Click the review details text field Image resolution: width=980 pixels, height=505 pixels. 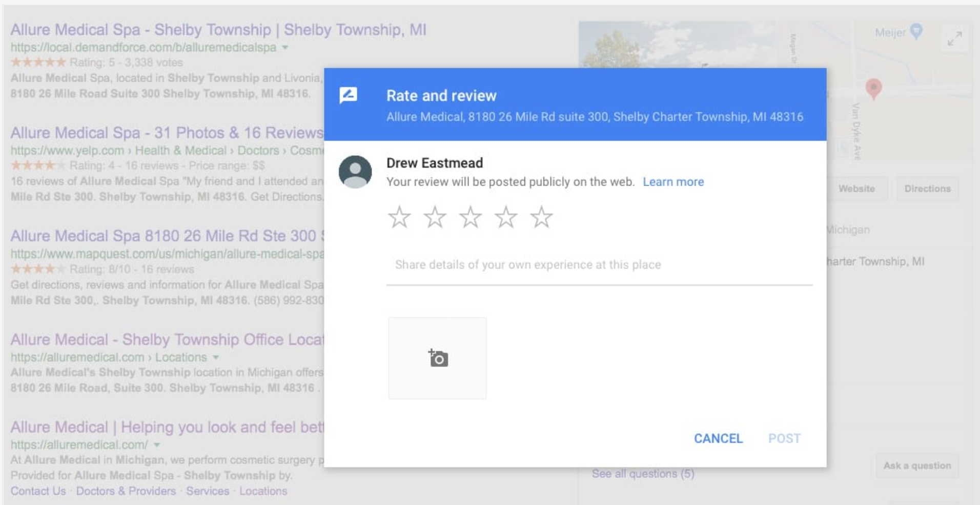tap(528, 265)
